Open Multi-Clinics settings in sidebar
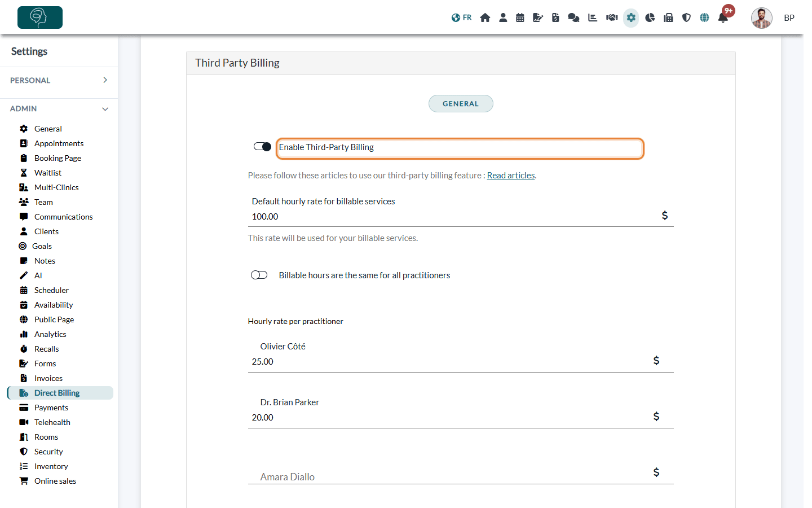 [x=56, y=187]
